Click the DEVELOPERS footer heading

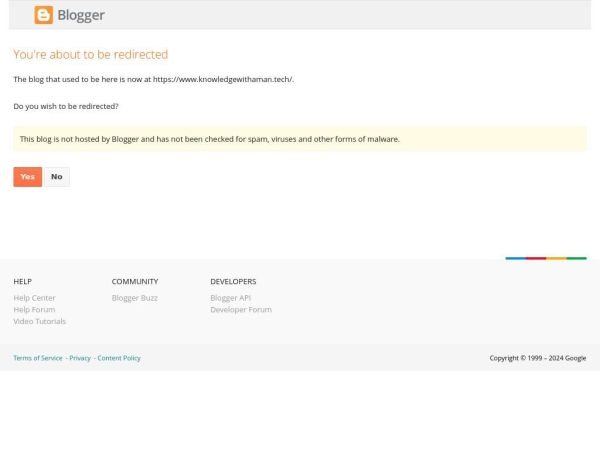233,282
